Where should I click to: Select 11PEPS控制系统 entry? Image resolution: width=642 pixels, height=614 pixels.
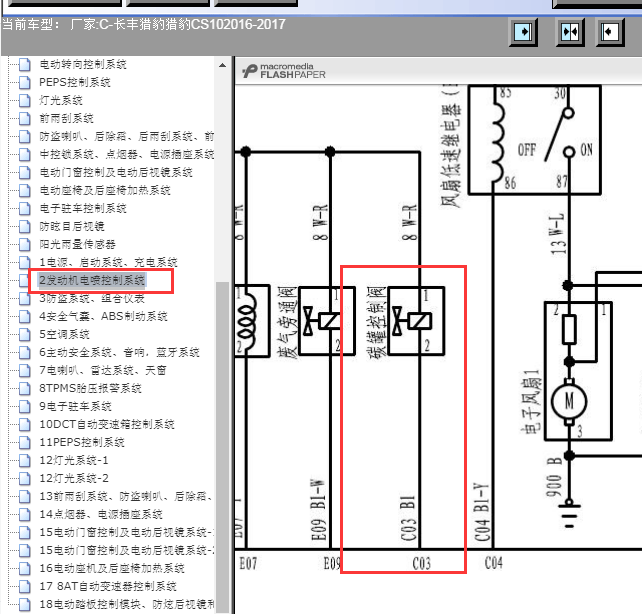click(82, 442)
